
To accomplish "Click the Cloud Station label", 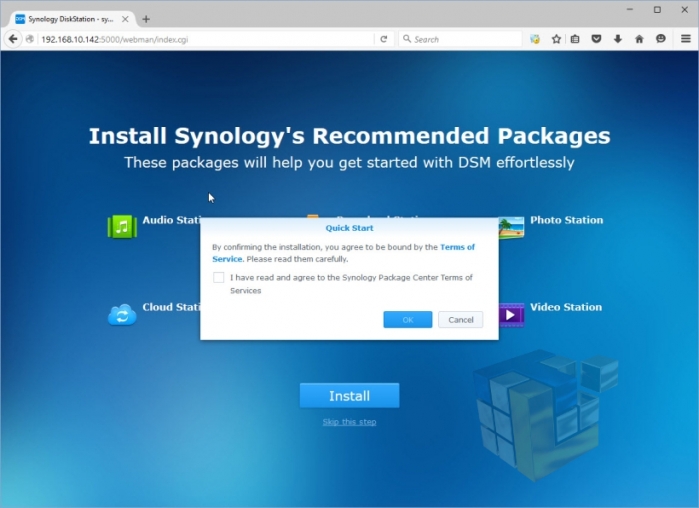I will point(171,307).
